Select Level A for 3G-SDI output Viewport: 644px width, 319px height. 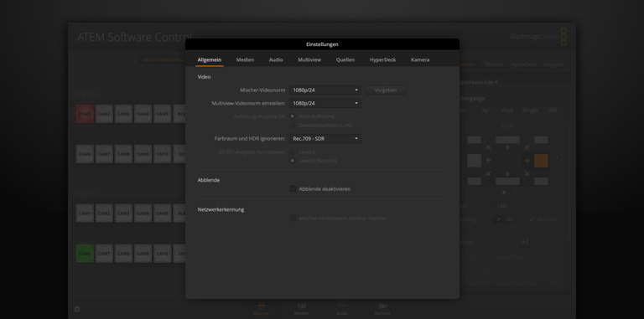tap(293, 152)
